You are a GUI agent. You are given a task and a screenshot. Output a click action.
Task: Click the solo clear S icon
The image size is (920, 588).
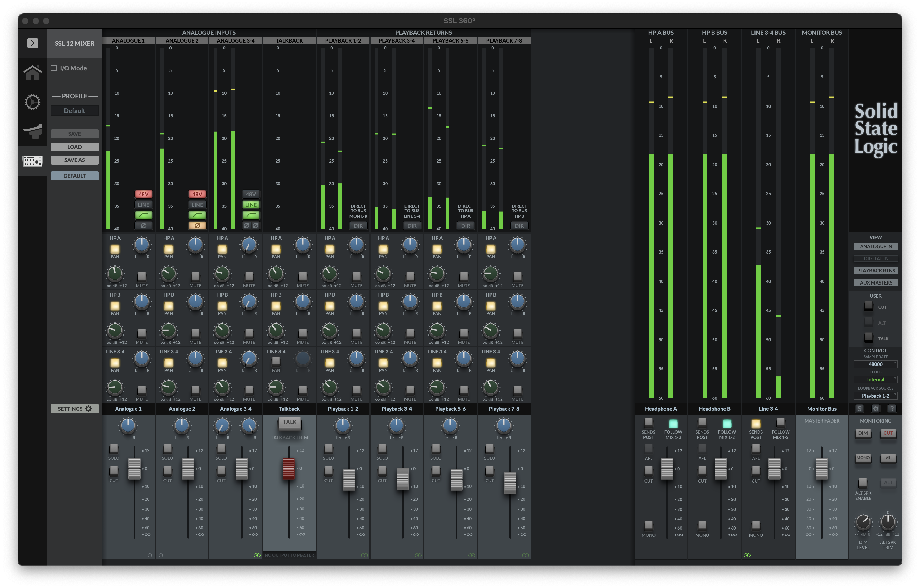[x=859, y=409]
